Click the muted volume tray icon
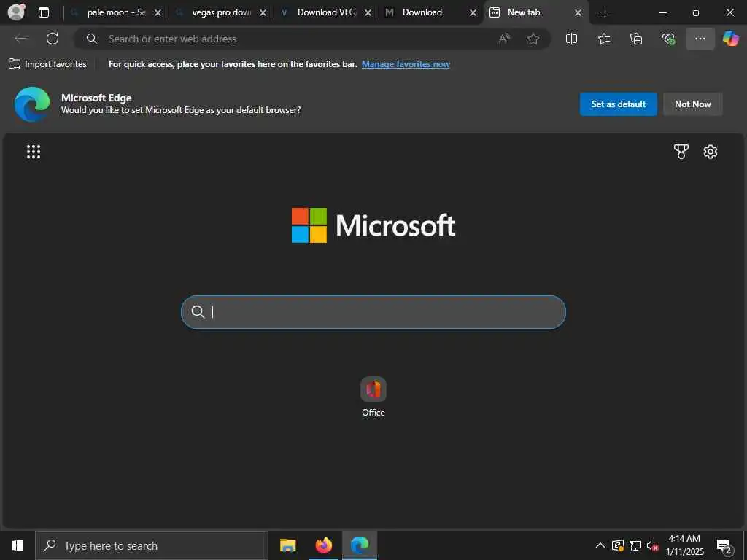 (652, 545)
